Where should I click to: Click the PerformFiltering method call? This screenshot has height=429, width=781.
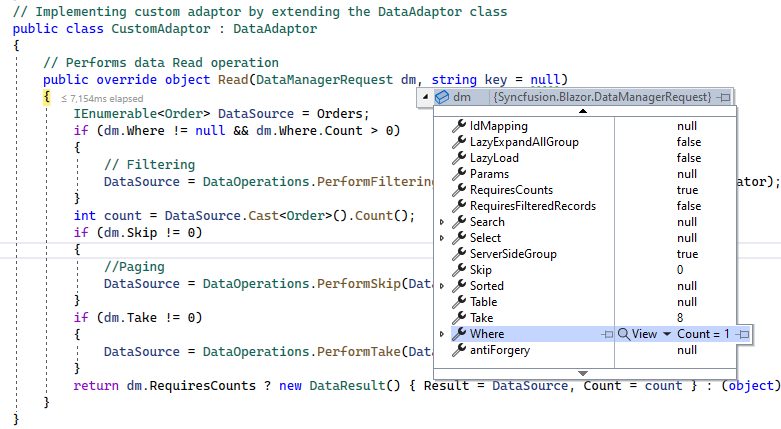click(x=376, y=182)
